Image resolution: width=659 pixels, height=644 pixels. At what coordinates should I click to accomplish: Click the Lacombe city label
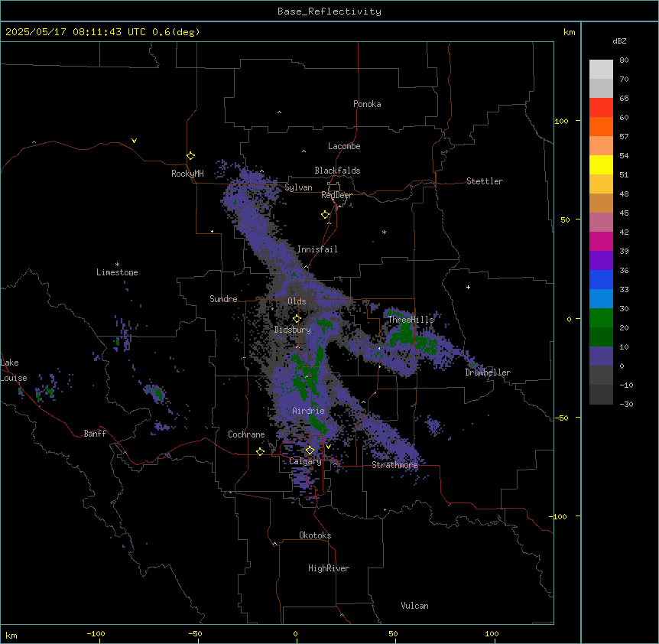click(x=344, y=146)
